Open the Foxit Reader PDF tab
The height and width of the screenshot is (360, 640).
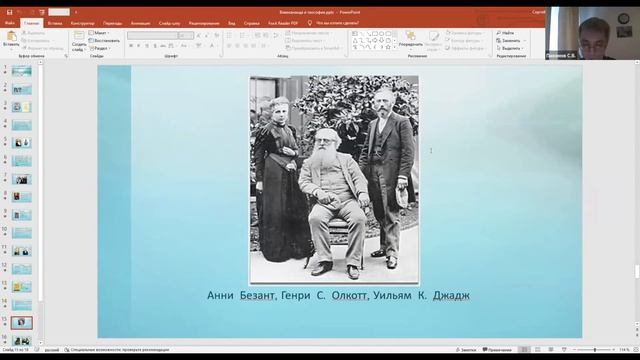point(283,23)
